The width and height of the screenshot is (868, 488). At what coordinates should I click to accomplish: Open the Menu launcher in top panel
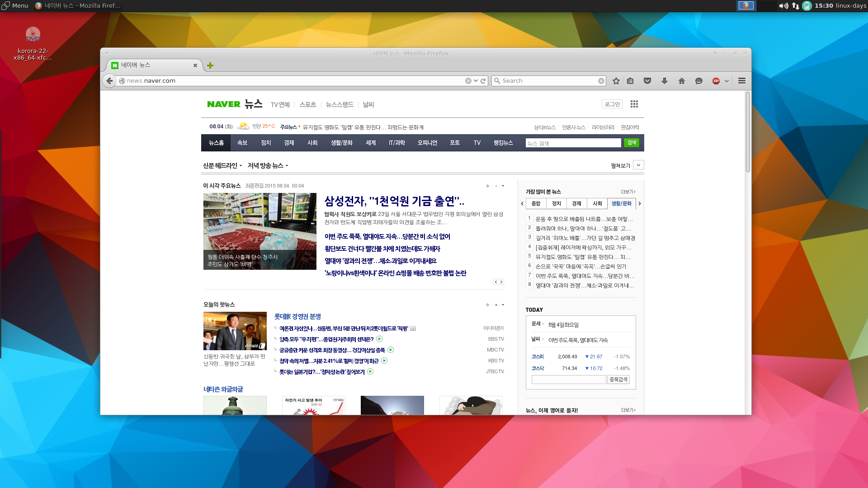coord(15,5)
